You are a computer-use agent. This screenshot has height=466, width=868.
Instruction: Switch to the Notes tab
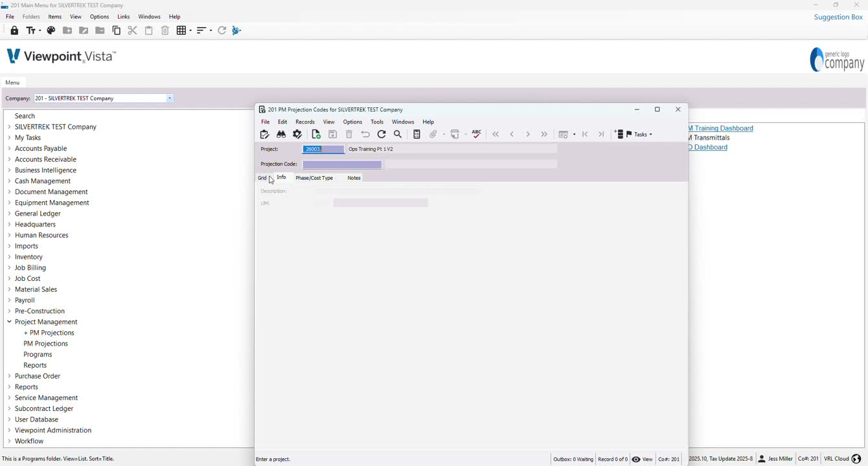354,178
